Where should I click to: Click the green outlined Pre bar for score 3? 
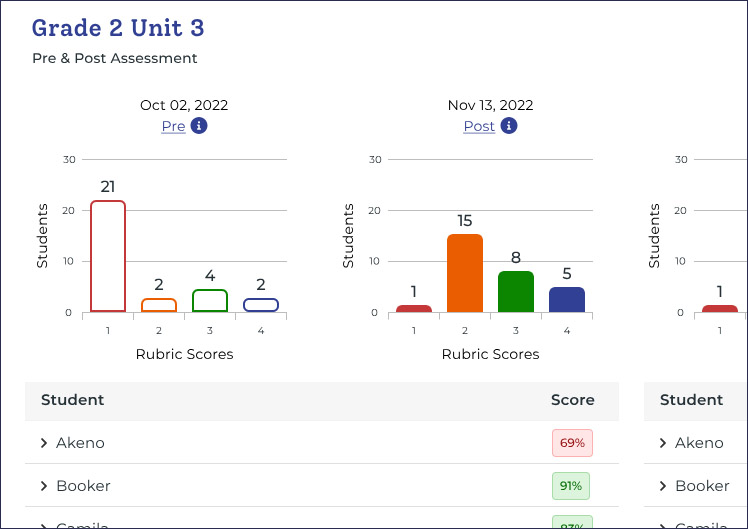click(x=210, y=301)
